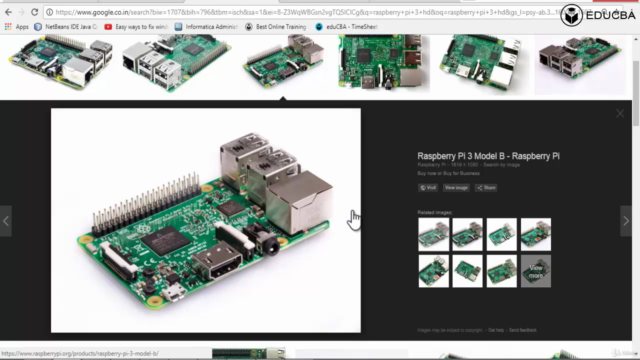Click the browser Back arrow
This screenshot has width=640, height=360.
8,12
